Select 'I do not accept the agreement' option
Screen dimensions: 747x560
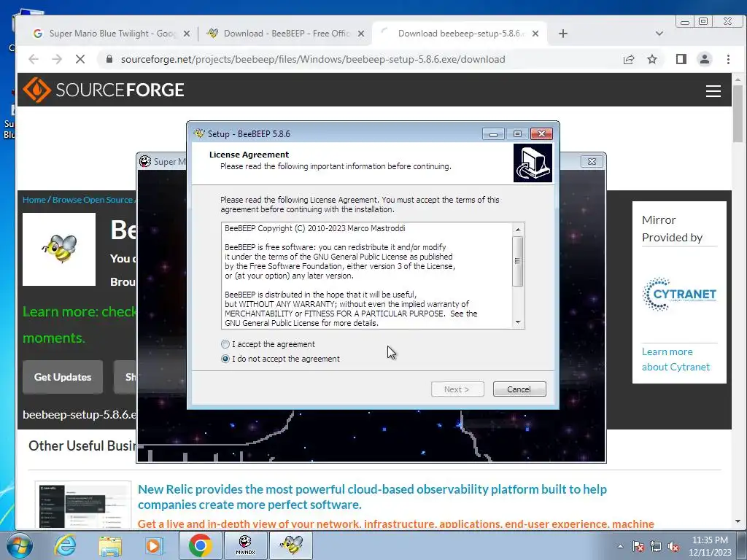click(x=225, y=359)
